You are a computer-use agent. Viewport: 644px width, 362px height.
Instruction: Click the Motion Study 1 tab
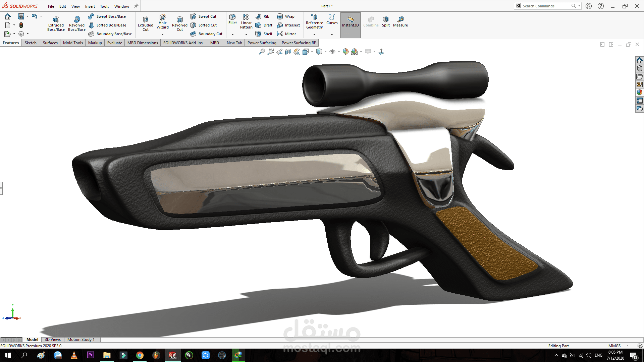tap(81, 340)
